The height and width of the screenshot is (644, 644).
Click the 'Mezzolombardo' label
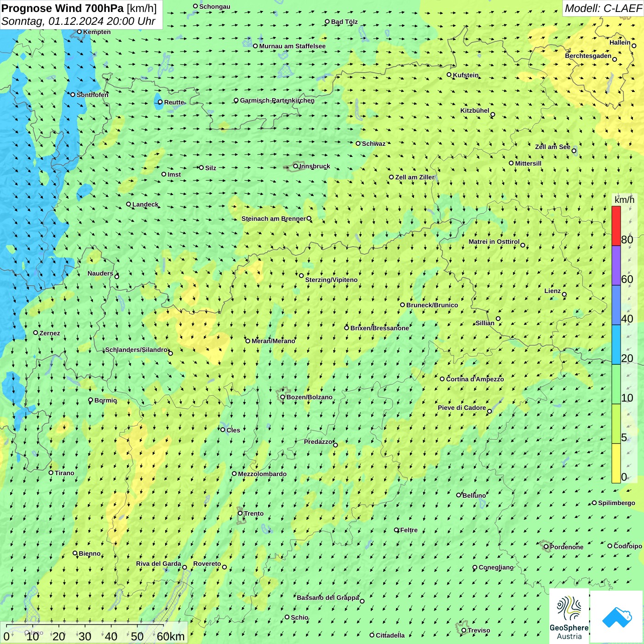click(x=262, y=474)
